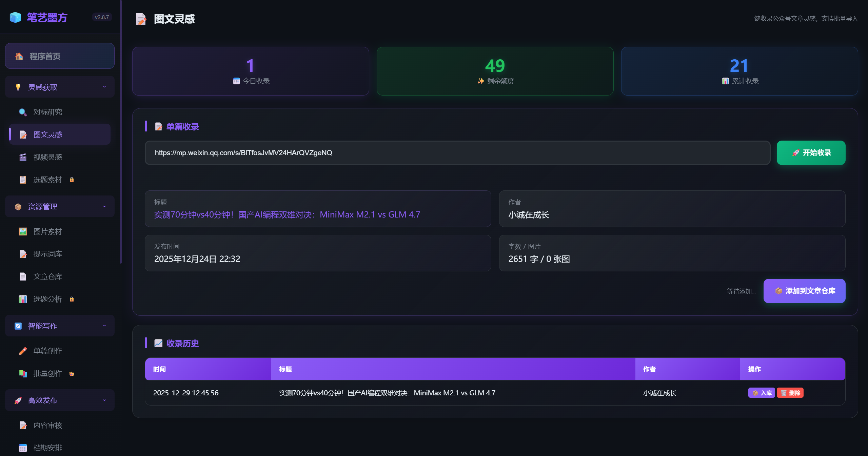Image resolution: width=868 pixels, height=456 pixels.
Task: Click the article URL input field
Action: click(457, 153)
